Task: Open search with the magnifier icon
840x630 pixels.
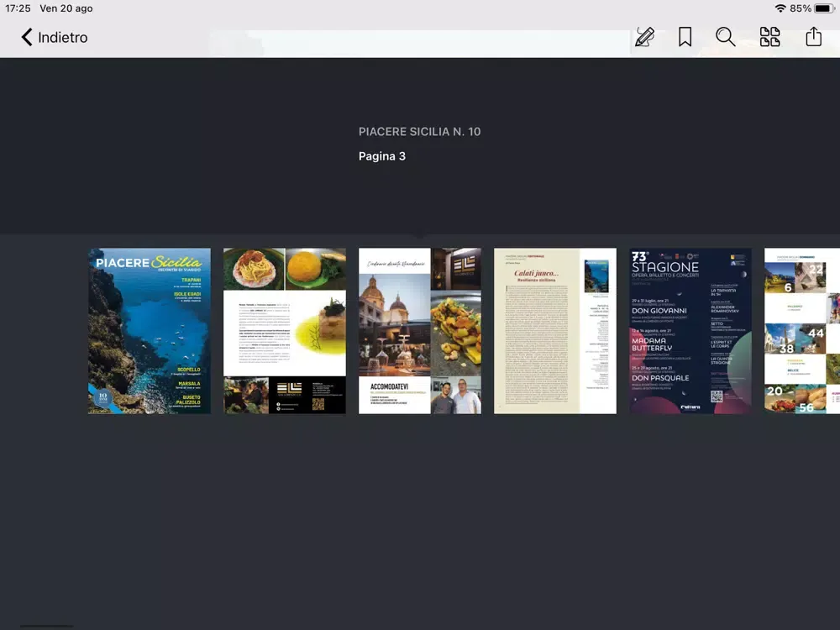Action: coord(726,37)
